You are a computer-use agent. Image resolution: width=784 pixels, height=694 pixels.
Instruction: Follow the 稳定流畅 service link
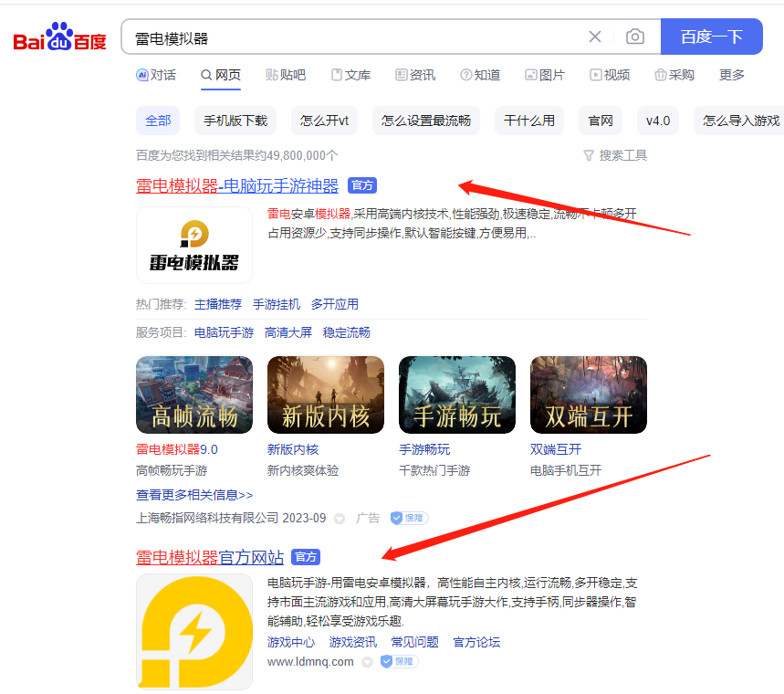coord(347,332)
